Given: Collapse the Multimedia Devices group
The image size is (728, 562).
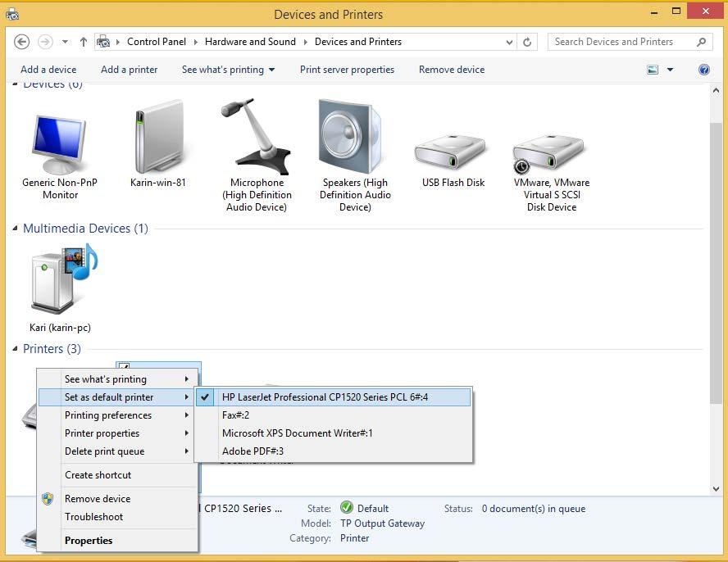Looking at the screenshot, I should click(16, 229).
